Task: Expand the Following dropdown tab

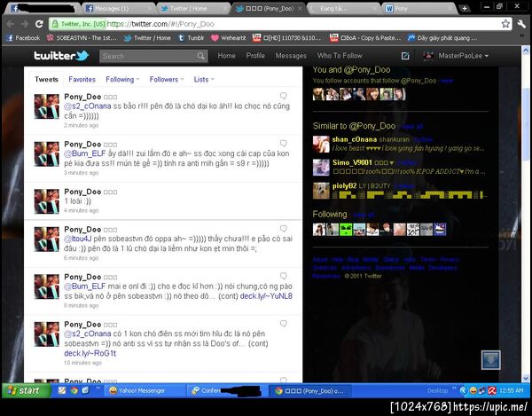Action: 122,80
